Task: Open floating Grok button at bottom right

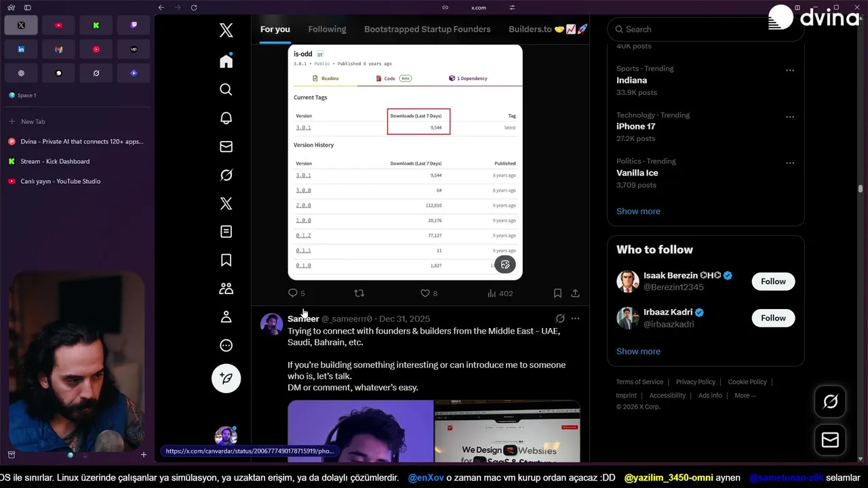Action: [830, 402]
